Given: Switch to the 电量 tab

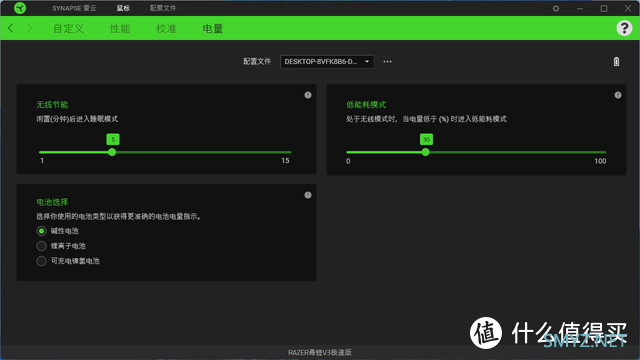Looking at the screenshot, I should click(213, 29).
